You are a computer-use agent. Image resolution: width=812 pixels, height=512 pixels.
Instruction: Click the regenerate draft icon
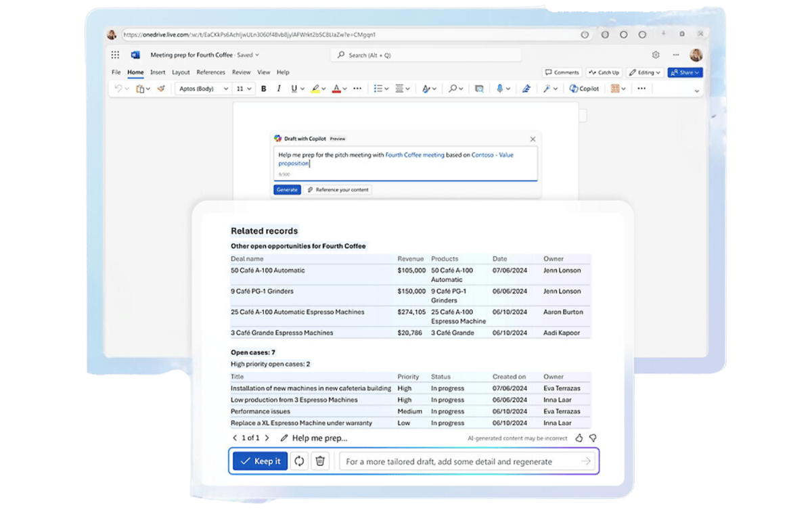coord(299,461)
